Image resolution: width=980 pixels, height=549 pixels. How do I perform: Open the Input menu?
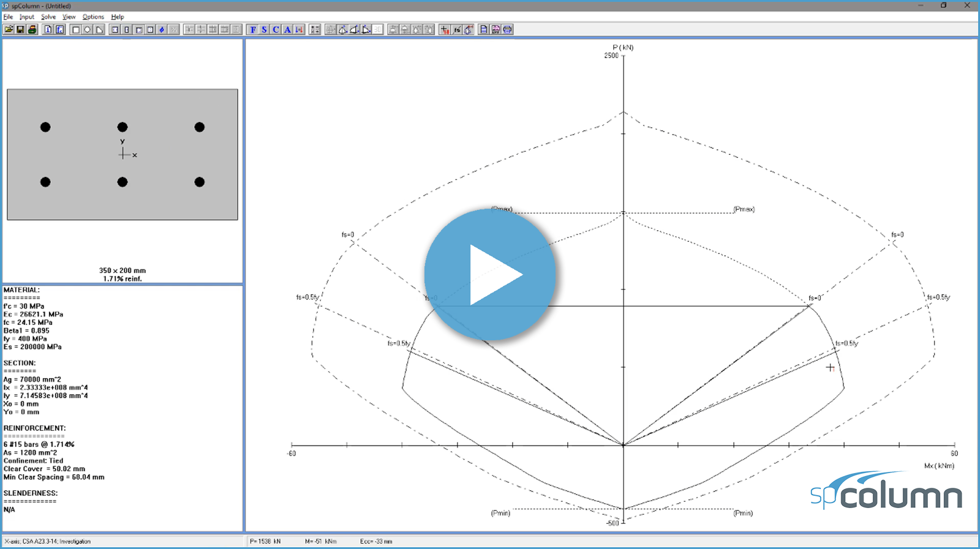click(26, 17)
